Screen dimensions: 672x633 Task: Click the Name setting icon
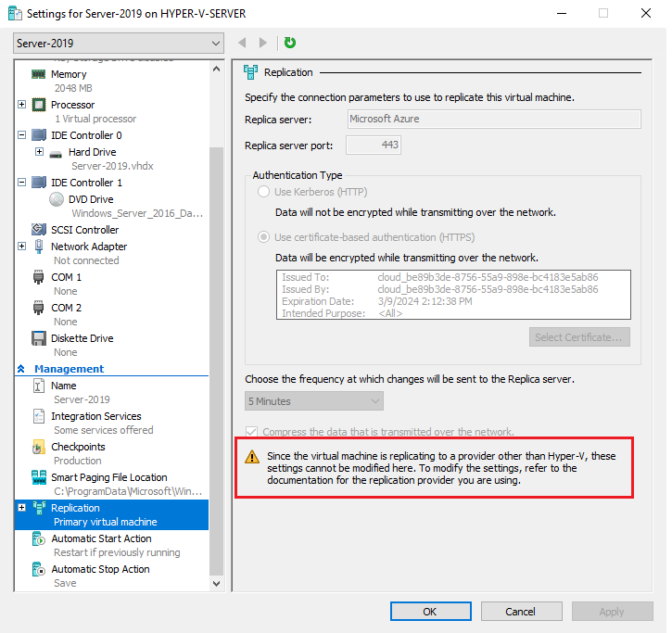pyautogui.click(x=39, y=386)
